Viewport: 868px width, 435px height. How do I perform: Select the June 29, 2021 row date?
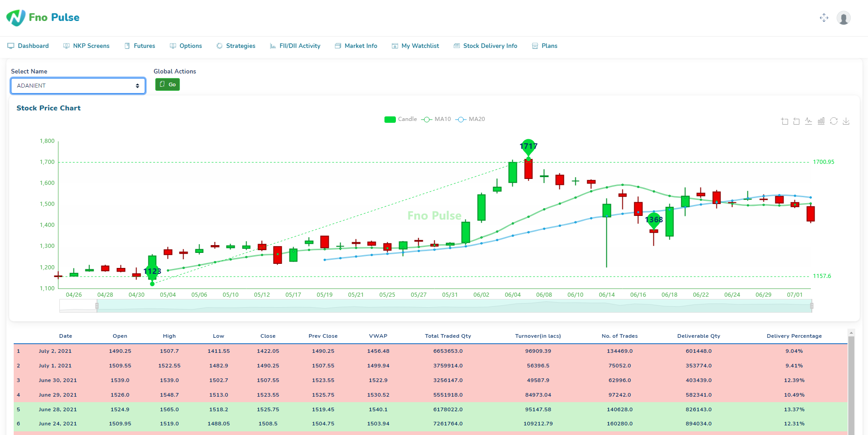[58, 395]
